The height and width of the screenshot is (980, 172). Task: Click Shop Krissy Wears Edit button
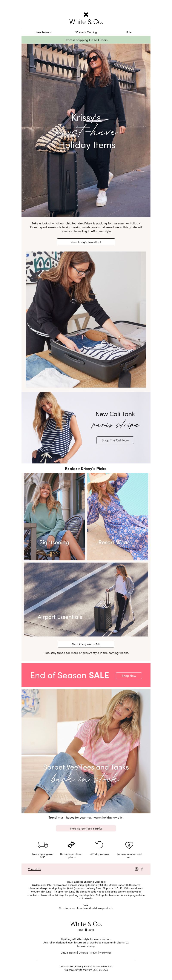(86, 644)
